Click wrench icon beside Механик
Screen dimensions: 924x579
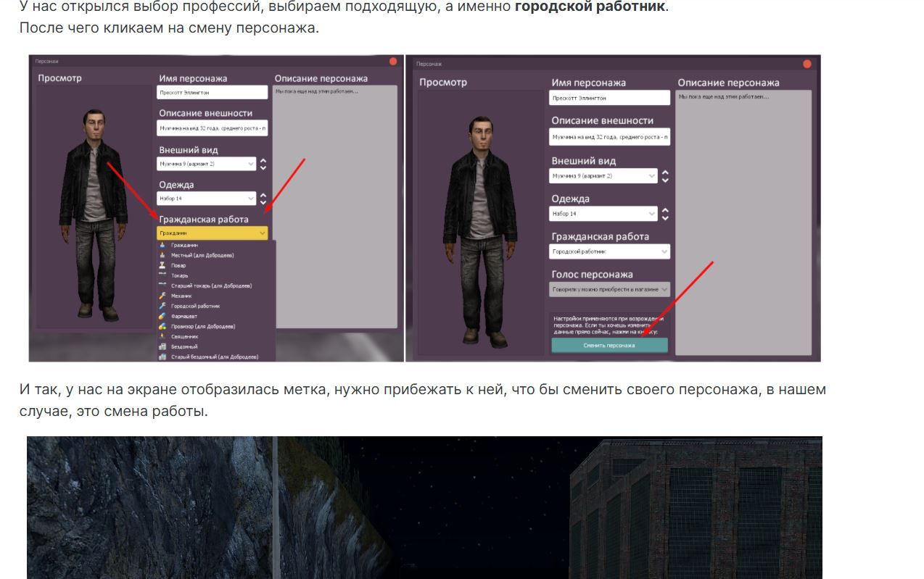click(x=162, y=296)
